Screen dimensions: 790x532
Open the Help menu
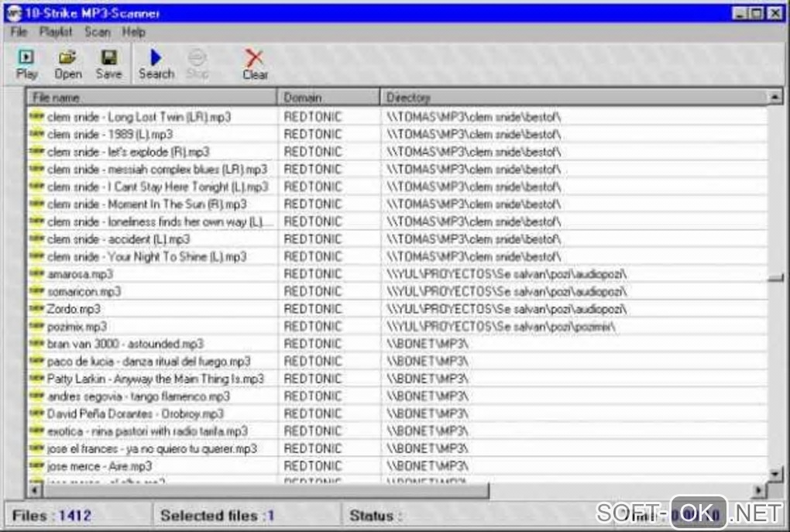pyautogui.click(x=133, y=33)
